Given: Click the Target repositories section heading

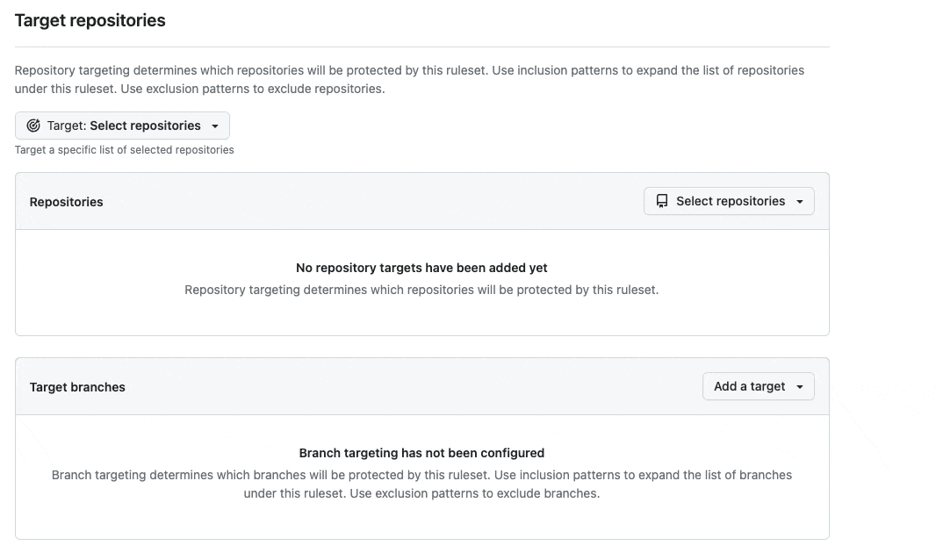Looking at the screenshot, I should coord(90,20).
